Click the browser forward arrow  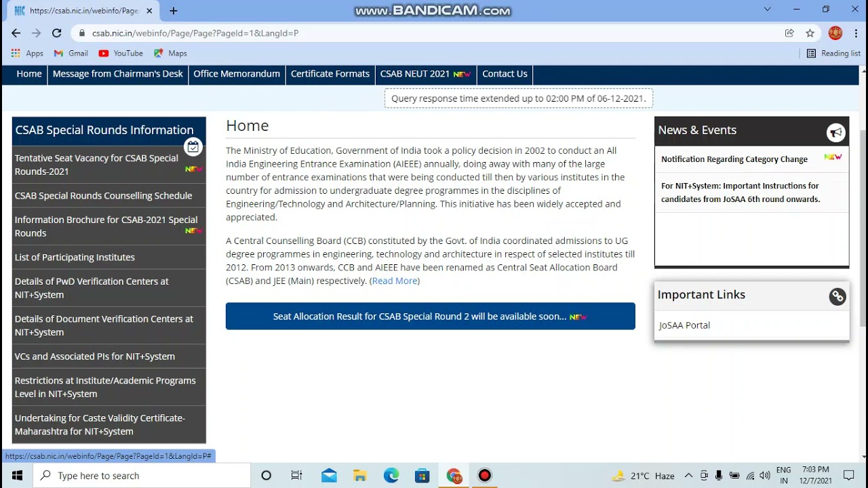click(37, 33)
